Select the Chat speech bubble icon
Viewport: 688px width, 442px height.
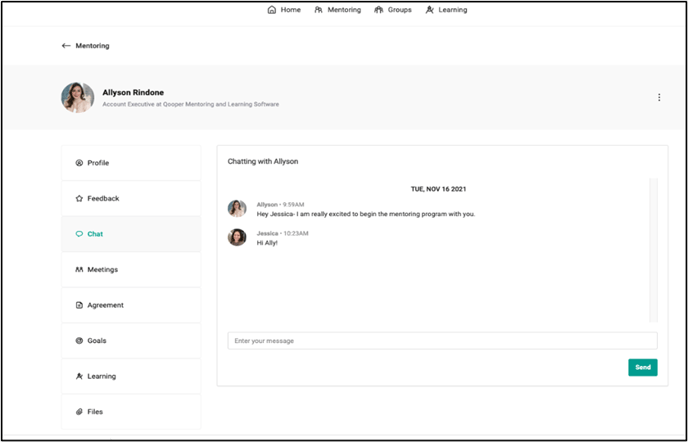pyautogui.click(x=79, y=234)
